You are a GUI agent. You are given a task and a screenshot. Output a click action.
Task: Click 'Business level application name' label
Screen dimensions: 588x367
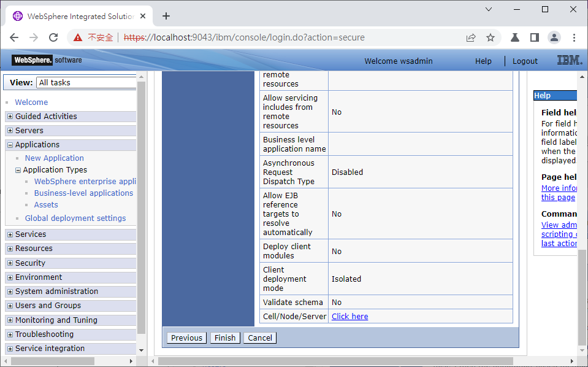point(294,144)
